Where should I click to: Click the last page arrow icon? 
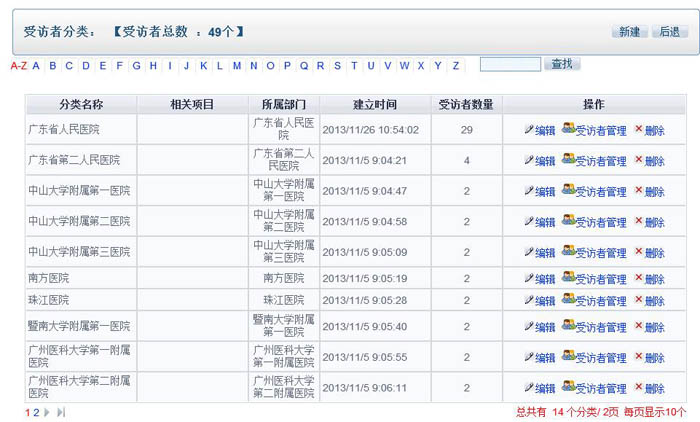[61, 413]
